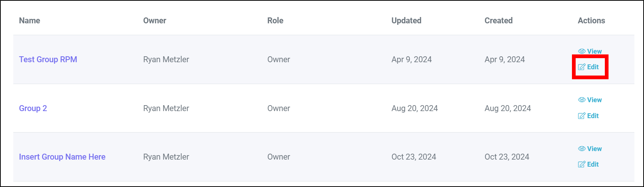Click the pencil edit icon for Test Group RPM
The image size is (644, 187).
click(582, 67)
